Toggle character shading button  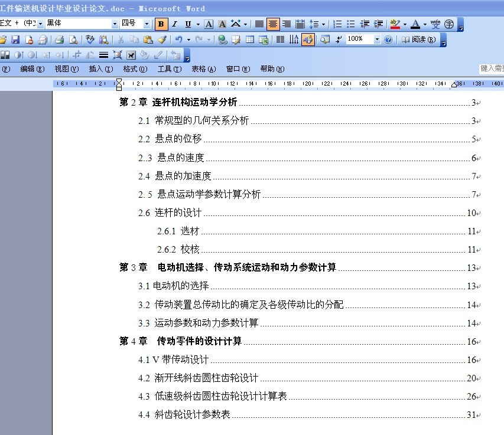point(222,24)
